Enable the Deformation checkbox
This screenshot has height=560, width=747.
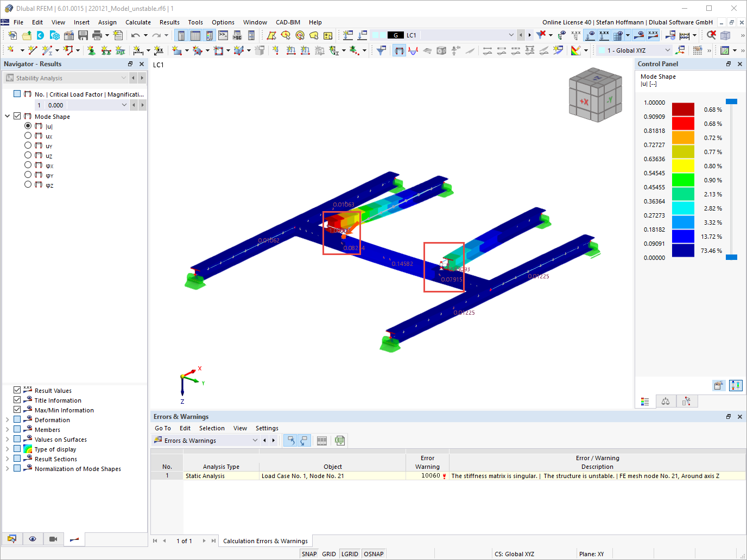click(x=17, y=419)
